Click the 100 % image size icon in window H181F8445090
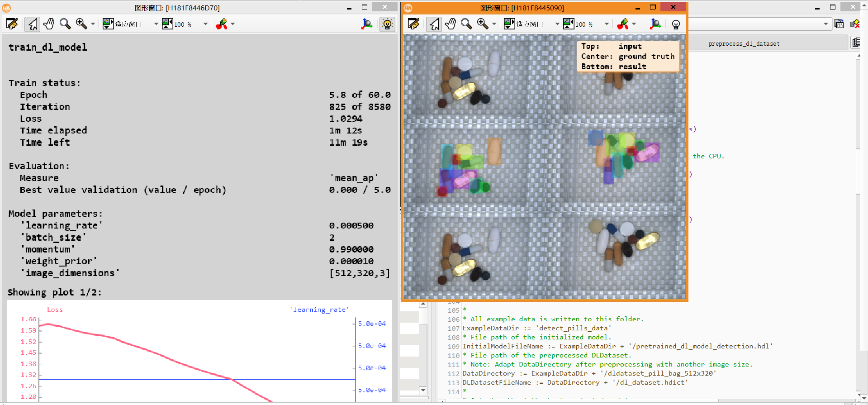 tap(569, 24)
